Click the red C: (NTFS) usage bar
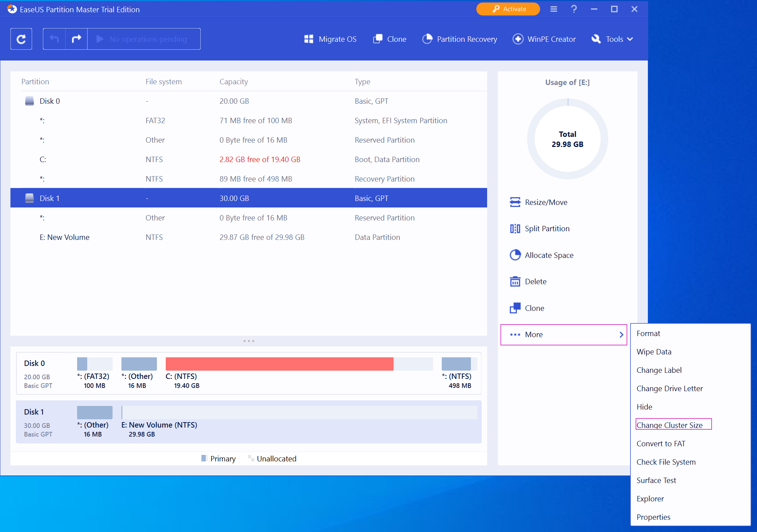This screenshot has width=757, height=532. pyautogui.click(x=279, y=364)
